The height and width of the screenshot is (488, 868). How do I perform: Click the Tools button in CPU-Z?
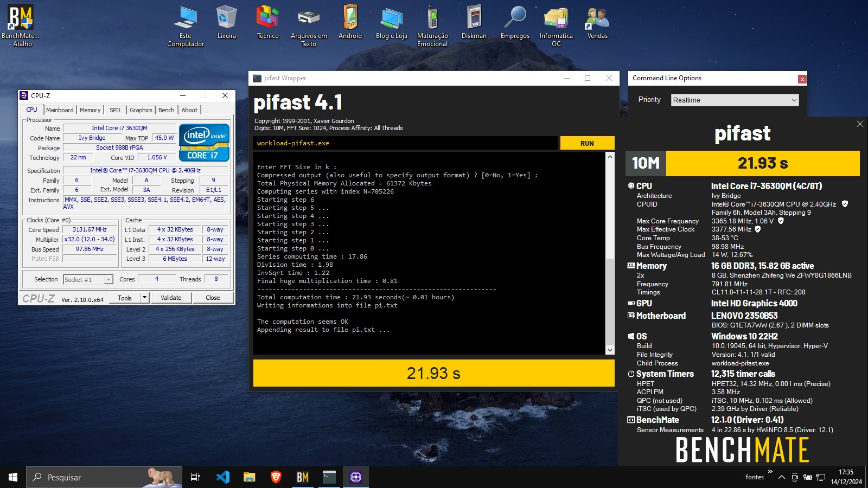[x=125, y=298]
